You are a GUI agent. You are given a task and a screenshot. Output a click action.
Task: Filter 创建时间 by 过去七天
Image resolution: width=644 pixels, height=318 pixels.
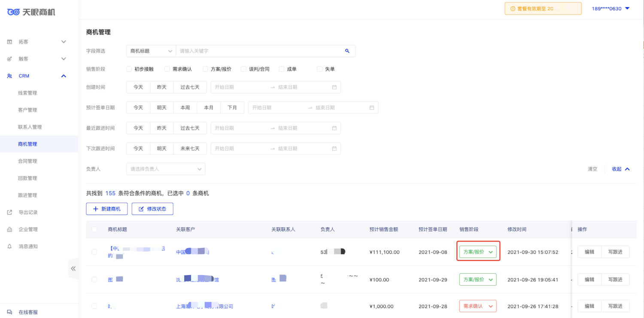point(190,87)
